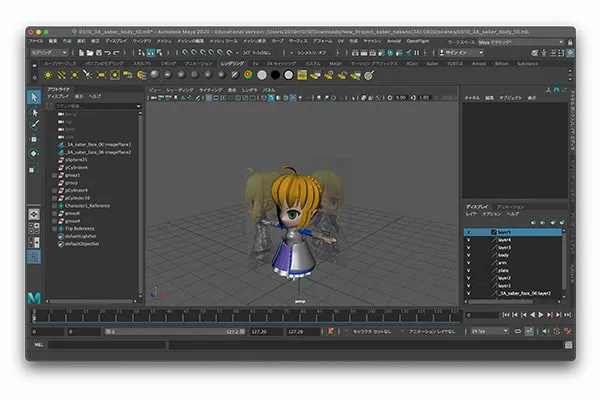Go to start of playback range
Screen dimensions: 600x400
pyautogui.click(x=506, y=315)
